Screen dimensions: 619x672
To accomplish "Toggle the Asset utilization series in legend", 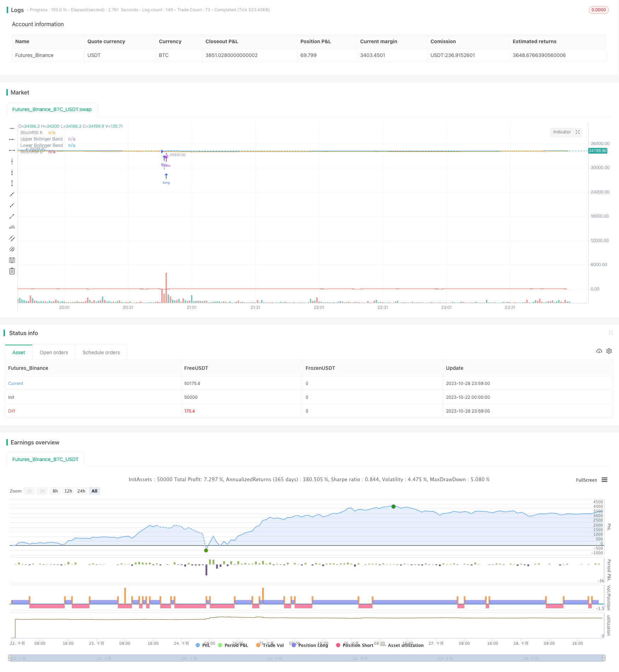I will [402, 645].
